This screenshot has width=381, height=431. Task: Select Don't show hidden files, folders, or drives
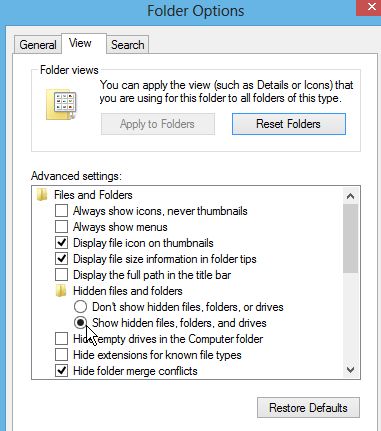(80, 307)
